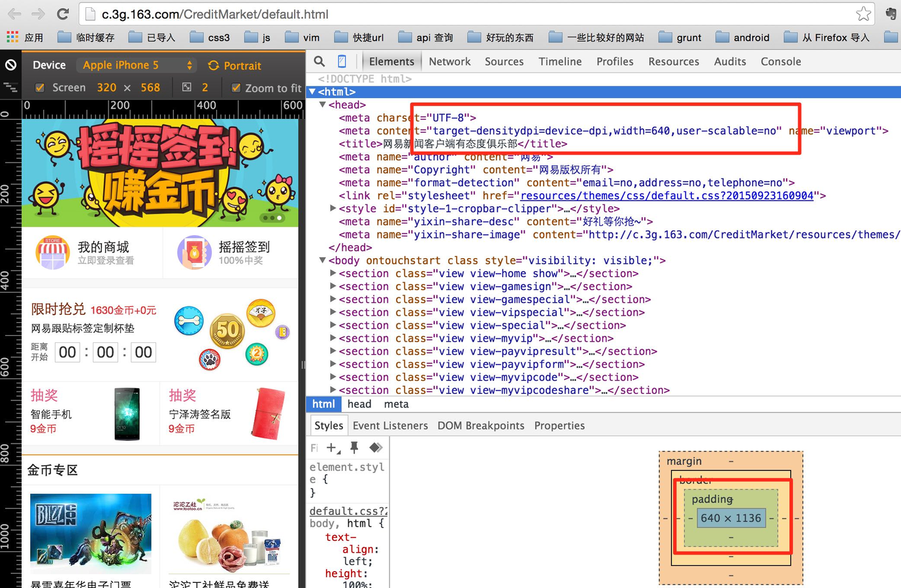
Task: Open the css3 bookmarks folder
Action: pyautogui.click(x=210, y=37)
